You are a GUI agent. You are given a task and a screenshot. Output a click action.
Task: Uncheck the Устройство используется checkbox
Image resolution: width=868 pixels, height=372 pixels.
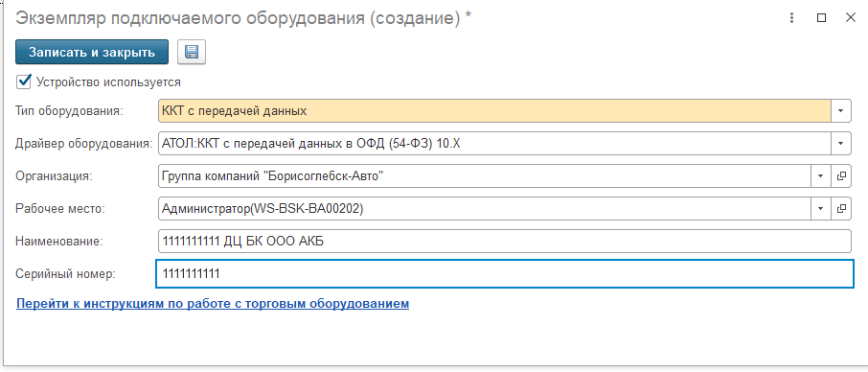tap(24, 81)
